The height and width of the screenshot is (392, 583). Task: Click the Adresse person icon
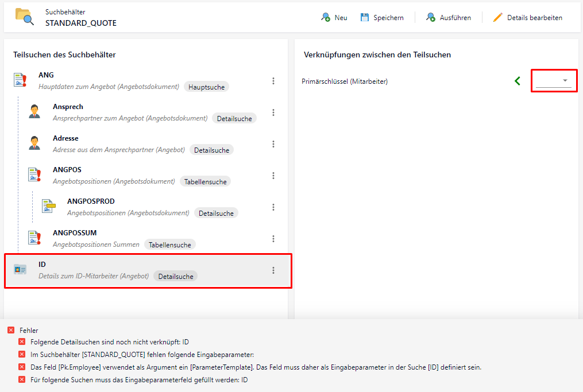[x=34, y=143]
